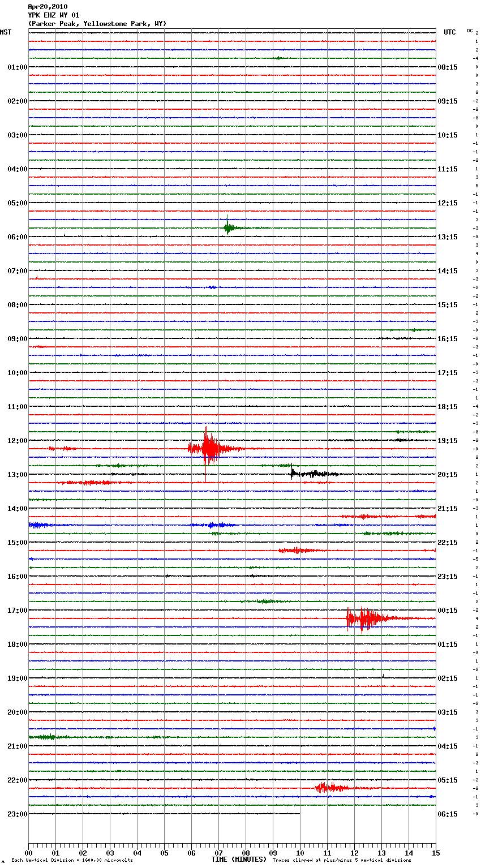Click the 00 minute axis tick label
The height and width of the screenshot is (868, 481).
click(x=28, y=853)
